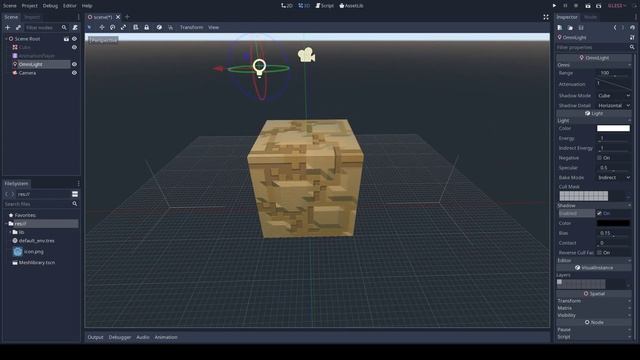Click the white light Color swatch
Viewport: 640px width, 360px height.
613,128
